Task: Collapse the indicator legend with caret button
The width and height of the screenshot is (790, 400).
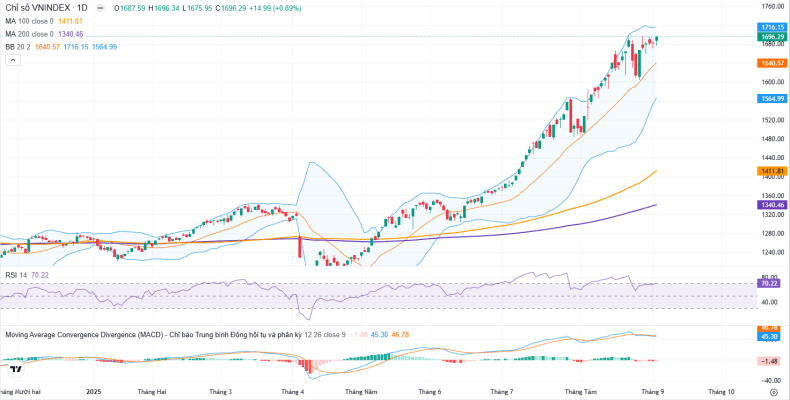Action: click(x=13, y=60)
